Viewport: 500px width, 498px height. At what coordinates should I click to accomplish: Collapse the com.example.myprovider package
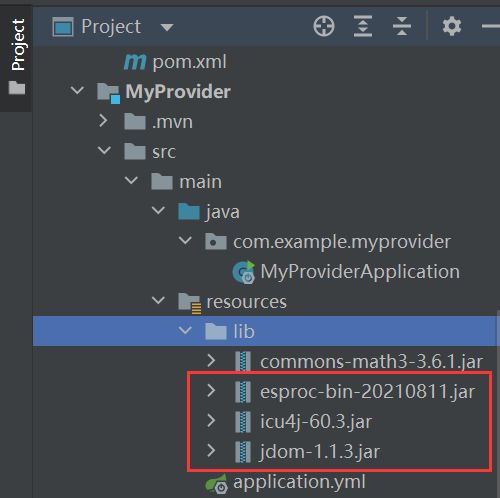tap(185, 240)
